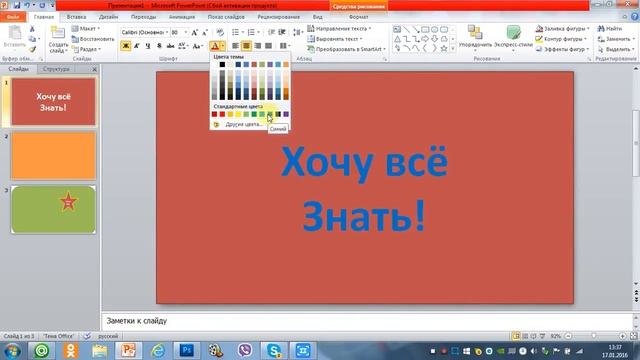This screenshot has height=360, width=640.
Task: Switch to Slide sorter view icon
Action: [525, 336]
